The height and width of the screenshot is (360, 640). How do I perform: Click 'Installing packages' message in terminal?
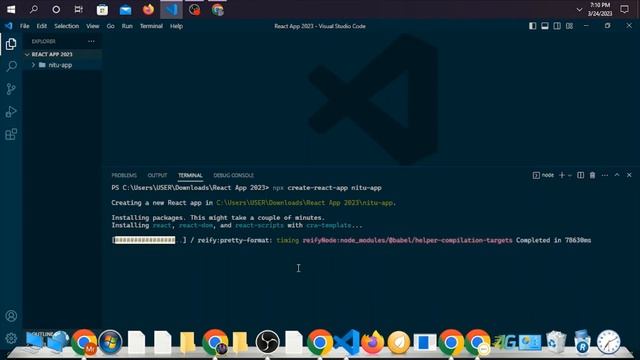point(218,218)
